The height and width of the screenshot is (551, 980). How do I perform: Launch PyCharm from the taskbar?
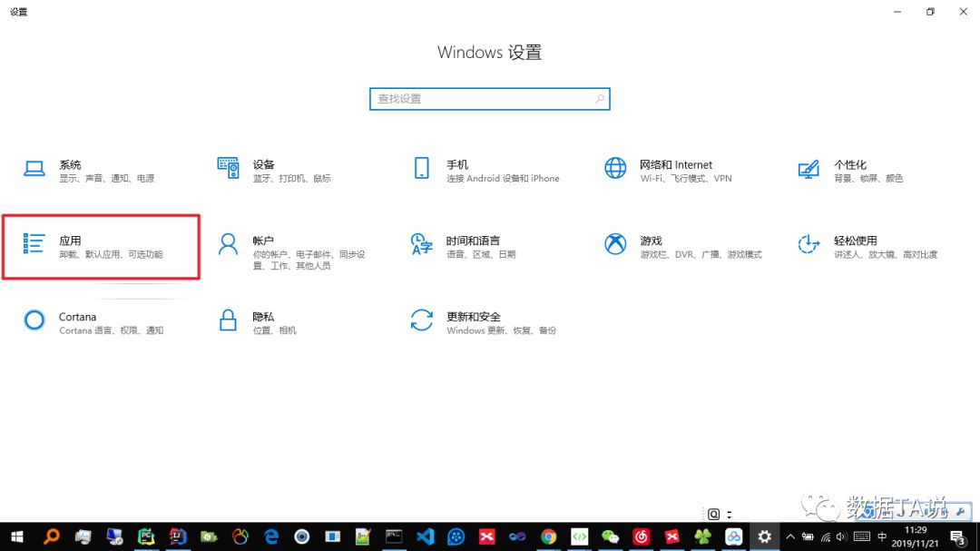pyautogui.click(x=146, y=536)
